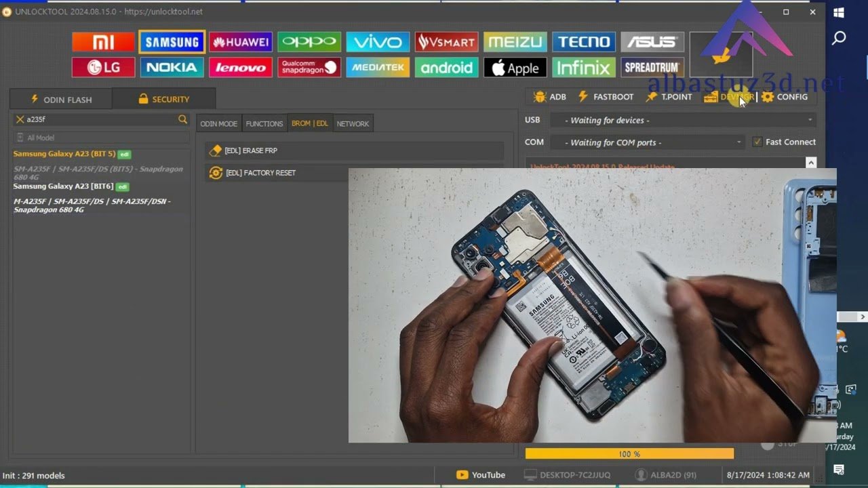Open the USB devices dropdown

(682, 120)
